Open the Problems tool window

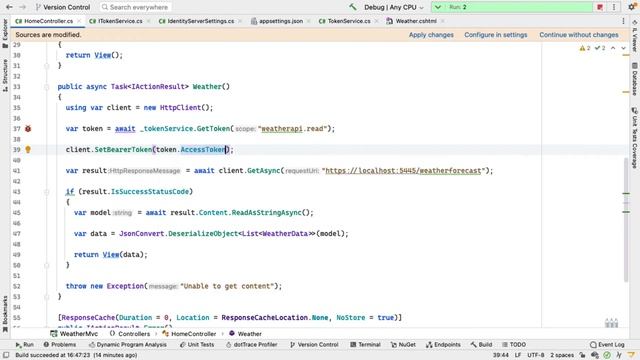point(60,344)
